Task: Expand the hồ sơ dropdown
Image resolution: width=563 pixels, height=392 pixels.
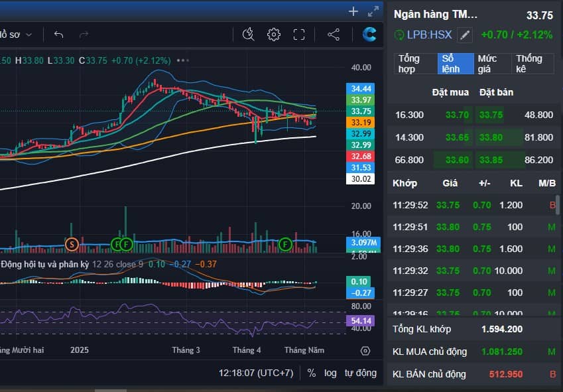Action: coord(16,34)
